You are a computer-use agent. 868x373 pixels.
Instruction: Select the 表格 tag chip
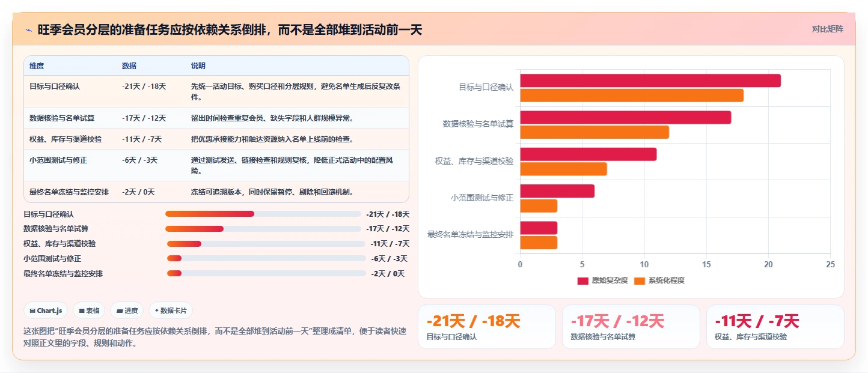click(x=89, y=311)
